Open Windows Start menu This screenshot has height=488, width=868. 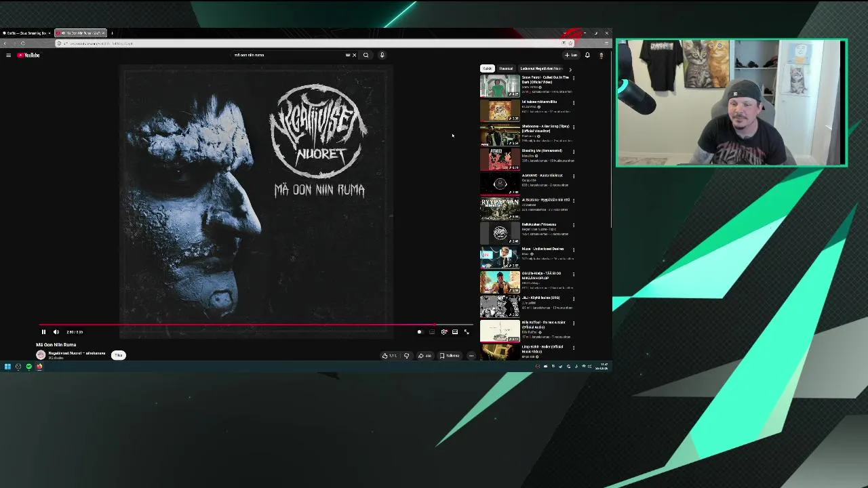[x=7, y=367]
